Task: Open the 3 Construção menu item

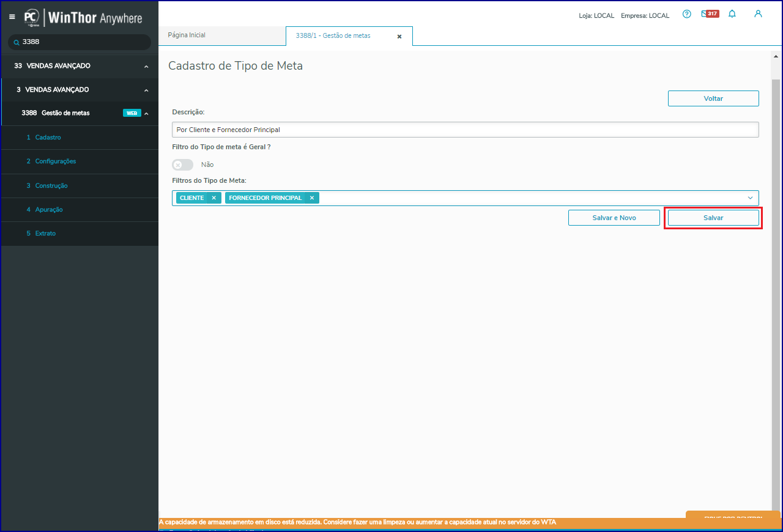Action: (80, 185)
